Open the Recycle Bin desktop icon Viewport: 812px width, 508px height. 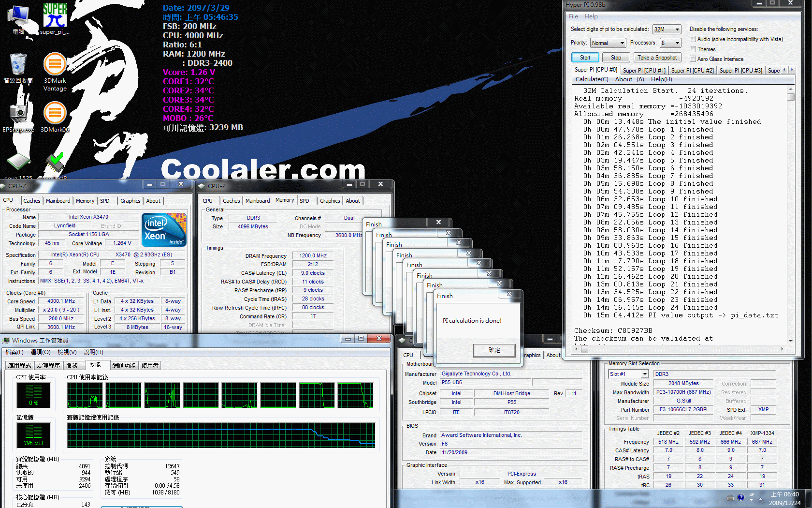click(18, 68)
